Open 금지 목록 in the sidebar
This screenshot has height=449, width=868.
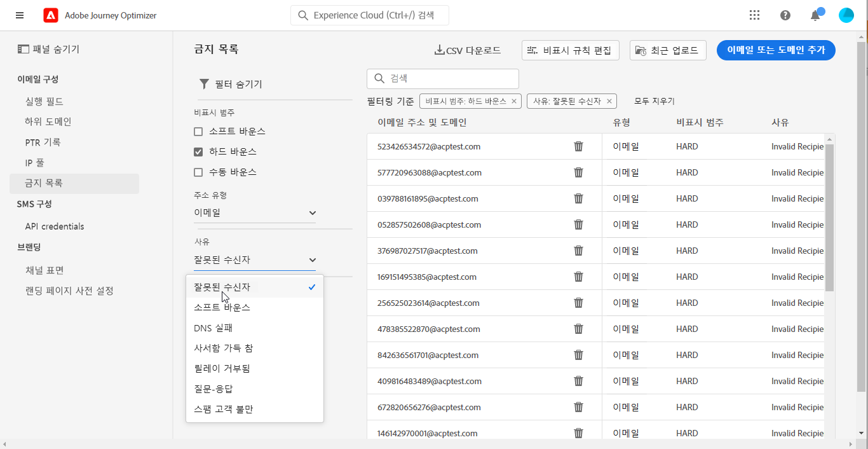74,183
